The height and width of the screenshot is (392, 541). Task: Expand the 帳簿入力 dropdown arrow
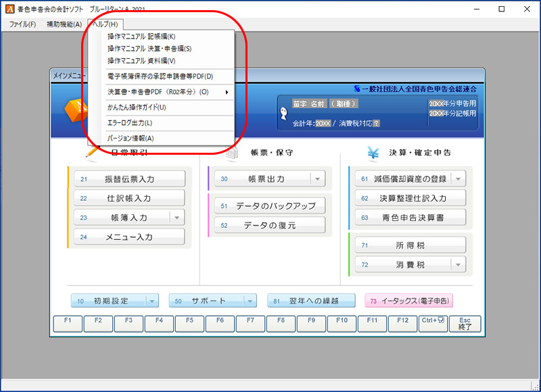point(177,218)
